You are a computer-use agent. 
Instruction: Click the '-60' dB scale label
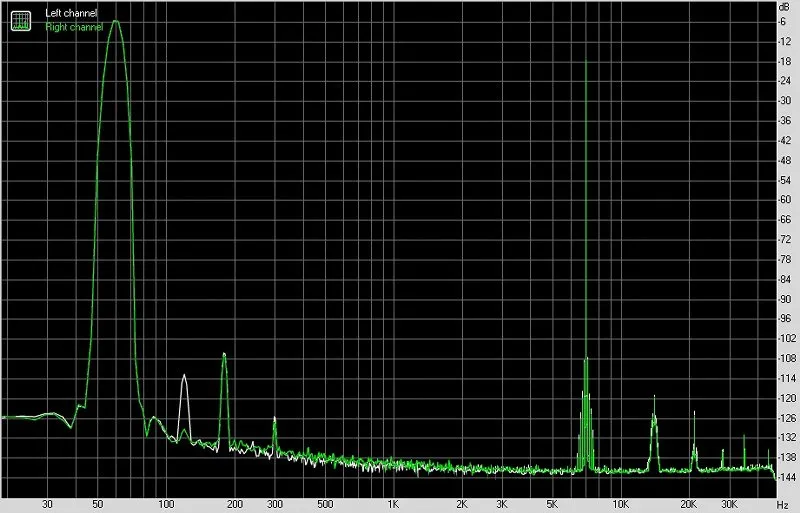coord(784,200)
